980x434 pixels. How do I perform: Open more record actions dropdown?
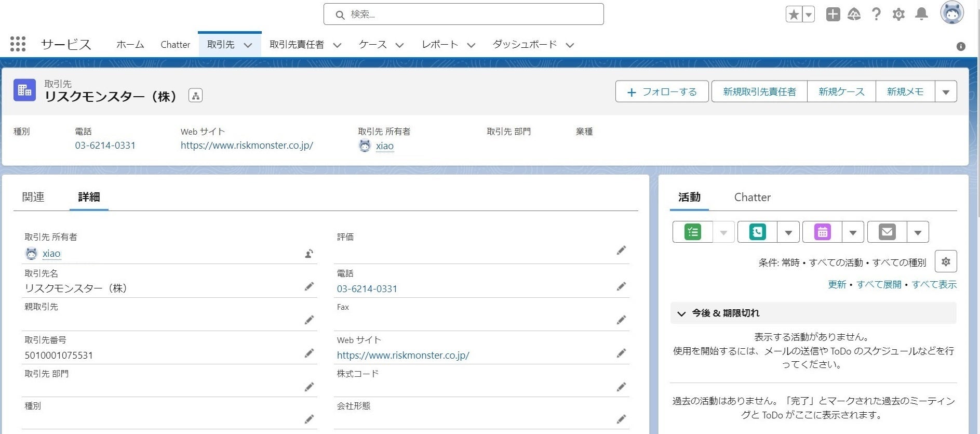click(946, 92)
